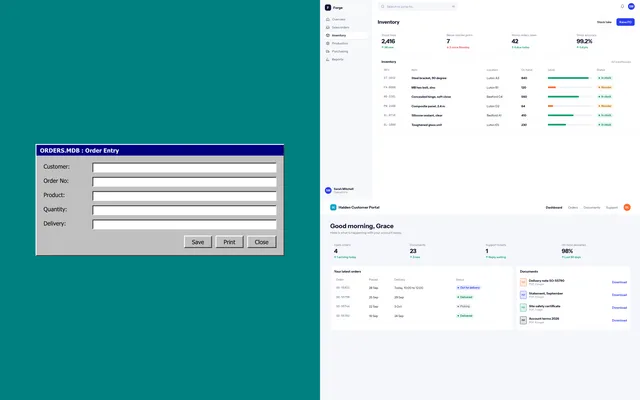Click Print in the Order Entry dialog
Viewport: 640px width, 400px height.
[229, 242]
